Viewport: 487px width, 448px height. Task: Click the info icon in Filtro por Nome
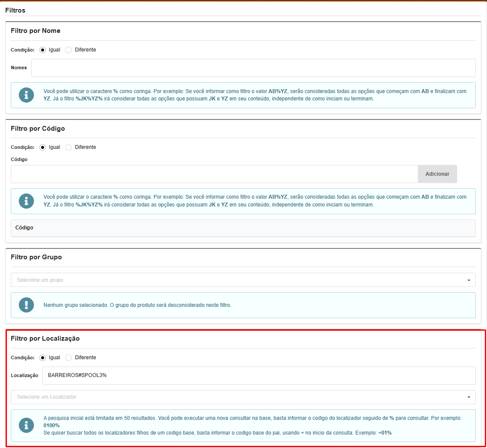click(26, 95)
